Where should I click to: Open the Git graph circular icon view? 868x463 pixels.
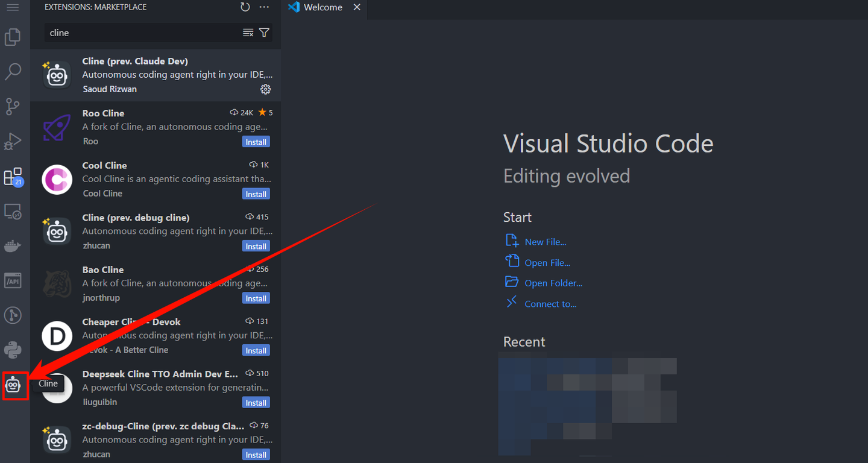click(x=13, y=315)
